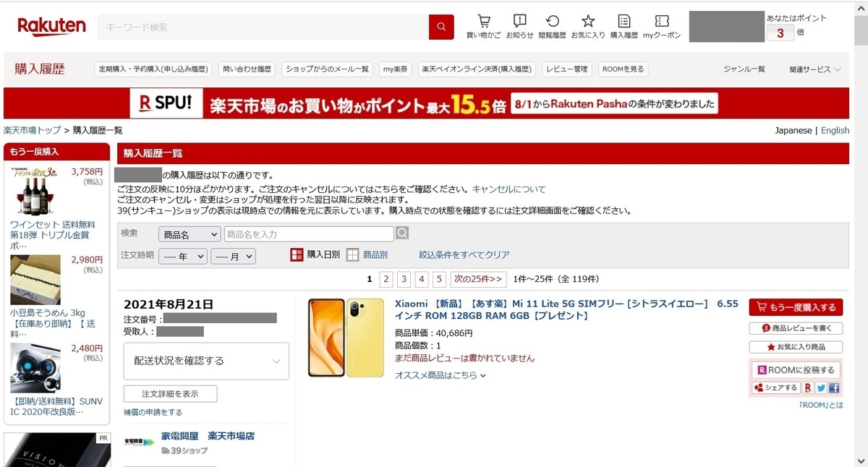Open the 年 (year) dropdown
This screenshot has width=868, height=467.
pyautogui.click(x=183, y=256)
